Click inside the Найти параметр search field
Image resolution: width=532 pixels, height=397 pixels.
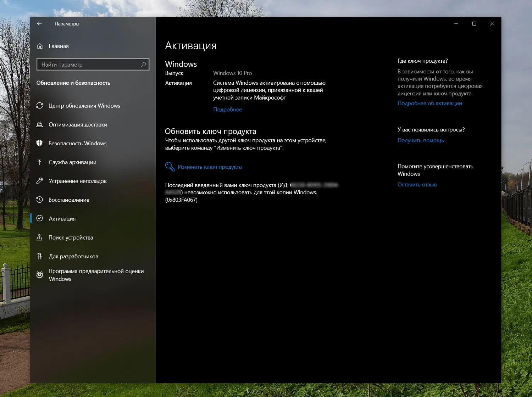click(x=85, y=64)
